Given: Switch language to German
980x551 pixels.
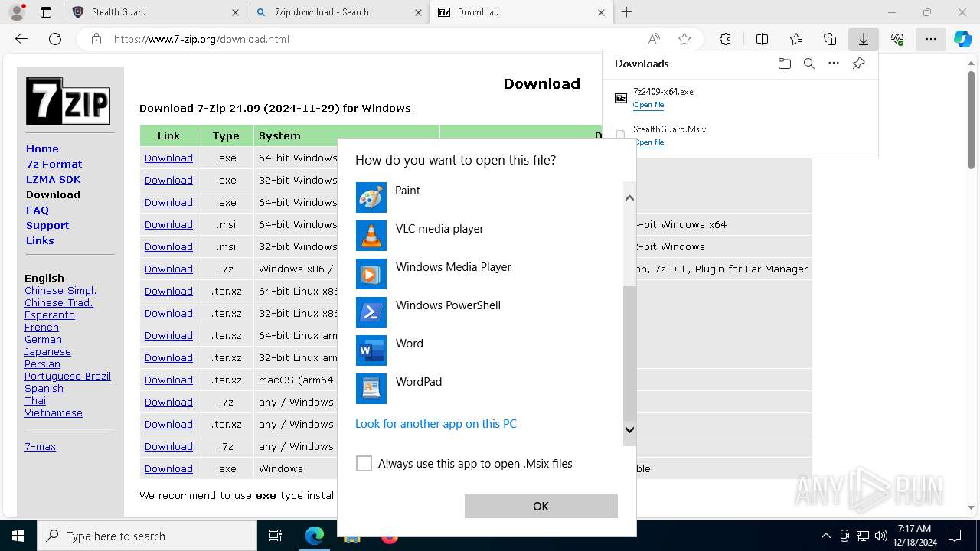Looking at the screenshot, I should click(x=43, y=339).
